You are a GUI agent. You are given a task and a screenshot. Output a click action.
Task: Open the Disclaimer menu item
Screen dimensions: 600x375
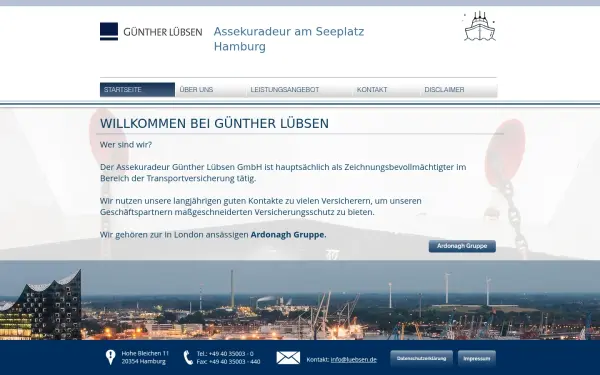click(x=458, y=90)
